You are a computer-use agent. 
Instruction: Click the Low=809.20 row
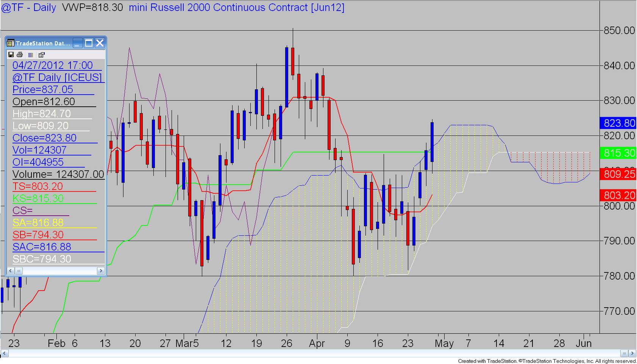coord(41,126)
